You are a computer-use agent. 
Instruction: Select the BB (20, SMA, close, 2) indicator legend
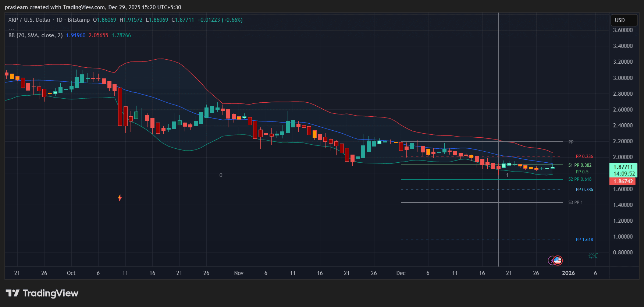tap(35, 35)
